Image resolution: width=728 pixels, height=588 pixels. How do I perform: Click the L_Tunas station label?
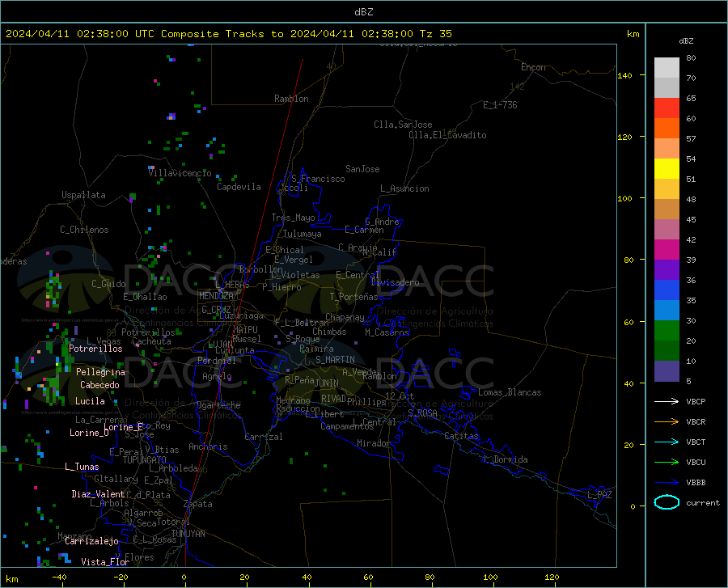coord(82,467)
